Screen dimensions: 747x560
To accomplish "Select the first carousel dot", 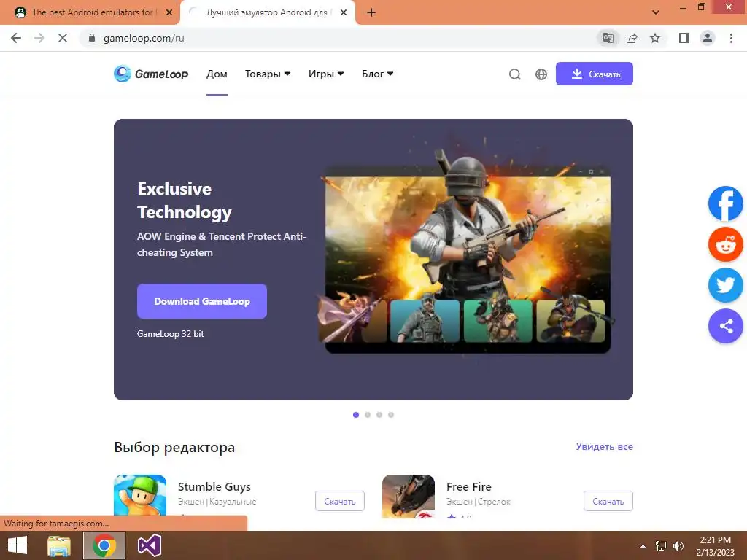I will tap(356, 415).
